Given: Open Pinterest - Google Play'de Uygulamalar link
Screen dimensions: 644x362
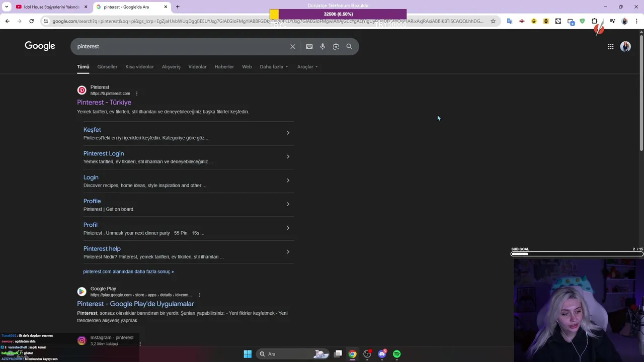Looking at the screenshot, I should [135, 304].
